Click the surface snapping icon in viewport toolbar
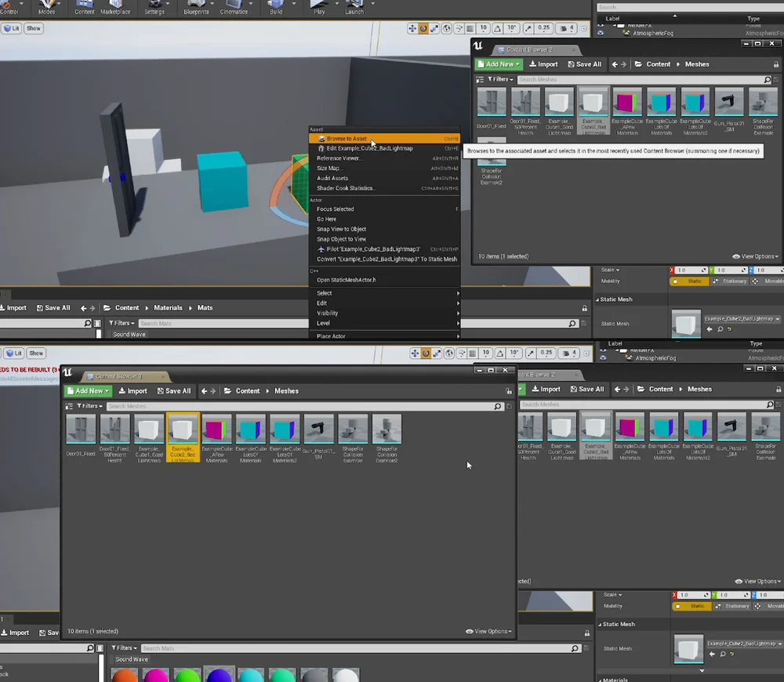Image resolution: width=784 pixels, height=682 pixels. pos(459,28)
